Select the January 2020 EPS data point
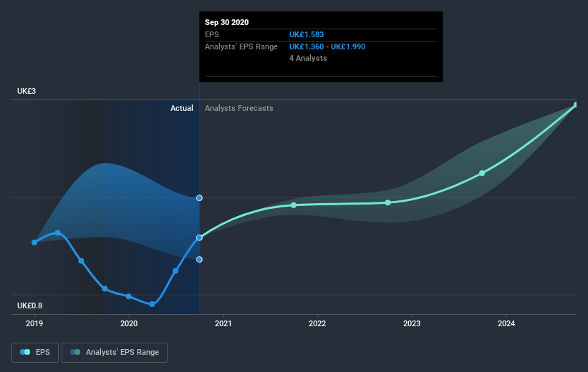Screen dimensions: 588x372 pos(129,296)
